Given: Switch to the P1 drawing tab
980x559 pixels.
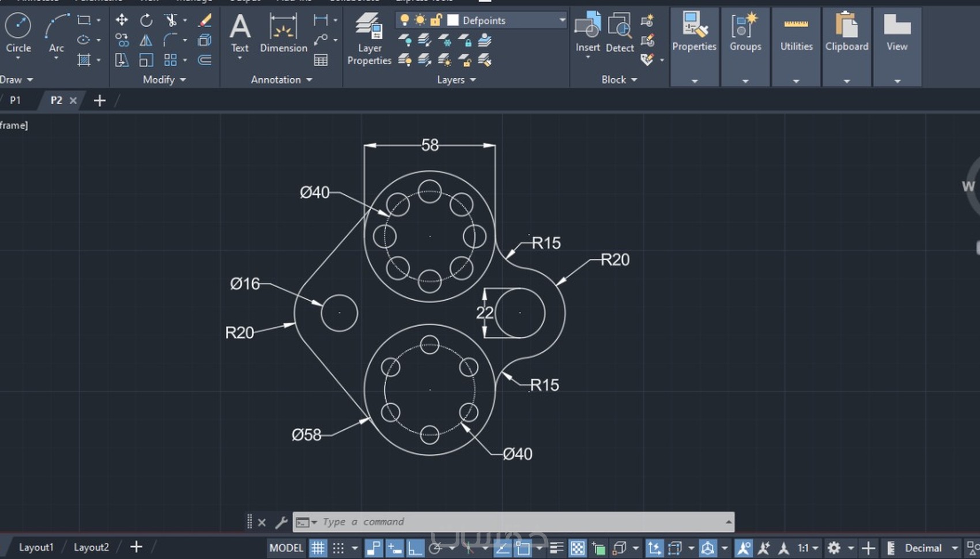Looking at the screenshot, I should 15,100.
